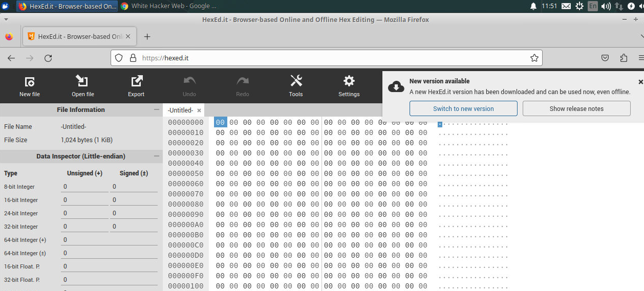Switch to White Hacker Web Chrome taskbar window
Viewport: 644px width, 291px height.
pos(169,6)
